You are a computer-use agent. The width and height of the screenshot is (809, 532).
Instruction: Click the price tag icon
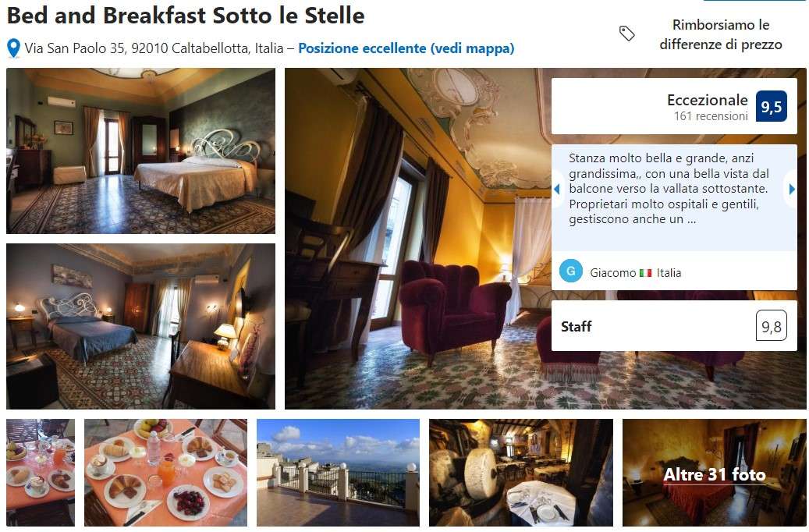click(x=626, y=34)
